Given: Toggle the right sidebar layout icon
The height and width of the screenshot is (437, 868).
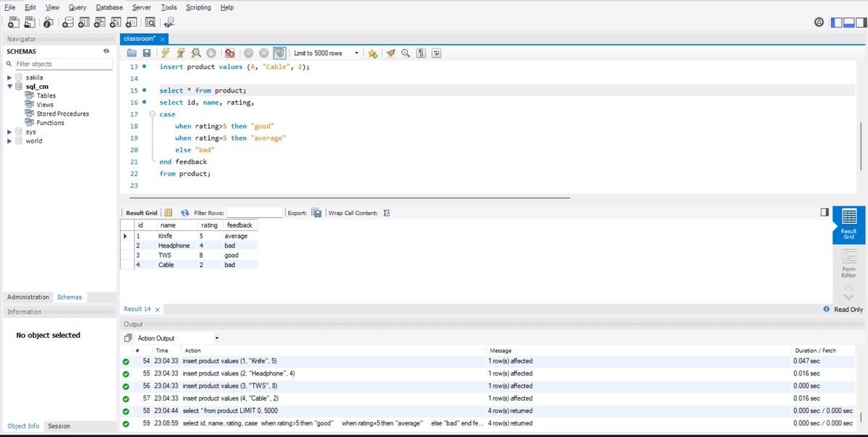Looking at the screenshot, I should tap(860, 22).
